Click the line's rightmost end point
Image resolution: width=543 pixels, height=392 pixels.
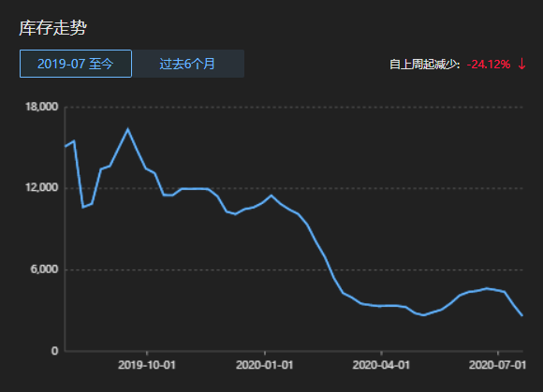coord(521,315)
